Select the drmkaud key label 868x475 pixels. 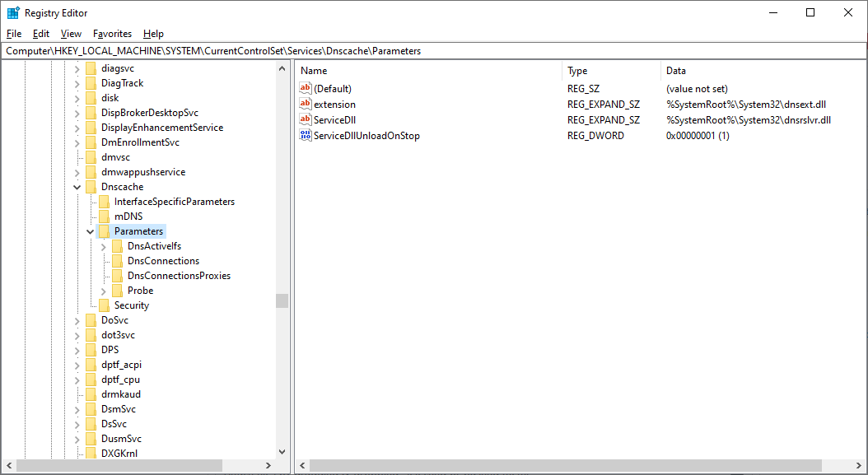coord(121,394)
